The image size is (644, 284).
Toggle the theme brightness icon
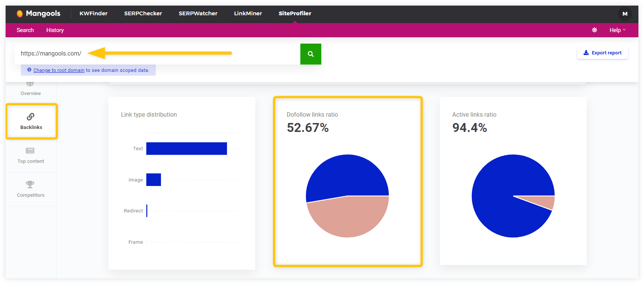(594, 30)
